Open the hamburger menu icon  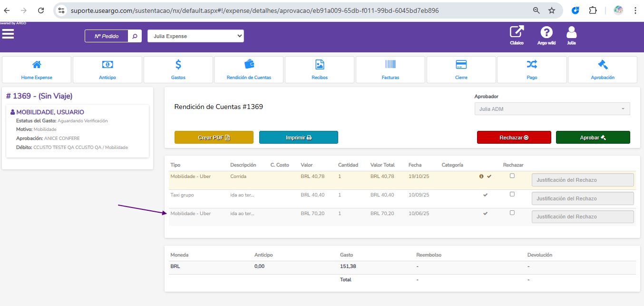8,34
